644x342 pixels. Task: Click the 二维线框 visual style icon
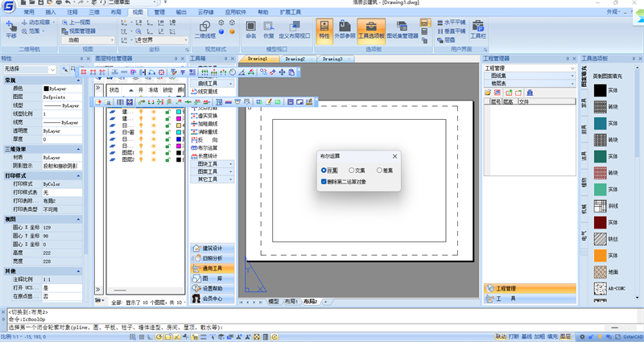[x=204, y=30]
